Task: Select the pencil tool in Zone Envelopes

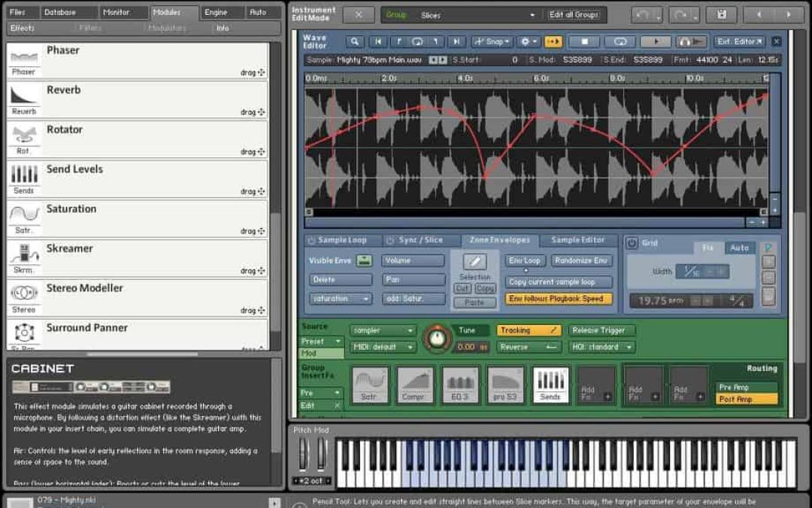Action: click(x=475, y=261)
